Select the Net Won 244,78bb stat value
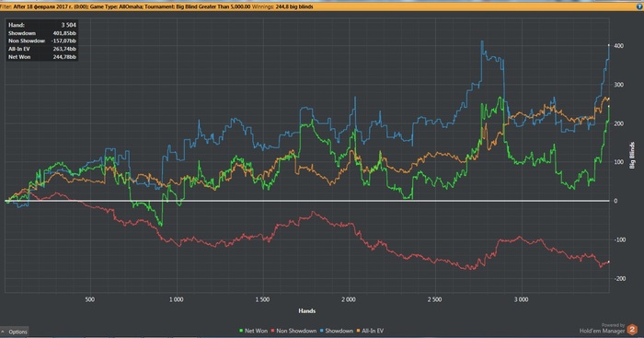The image size is (644, 338). [64, 57]
